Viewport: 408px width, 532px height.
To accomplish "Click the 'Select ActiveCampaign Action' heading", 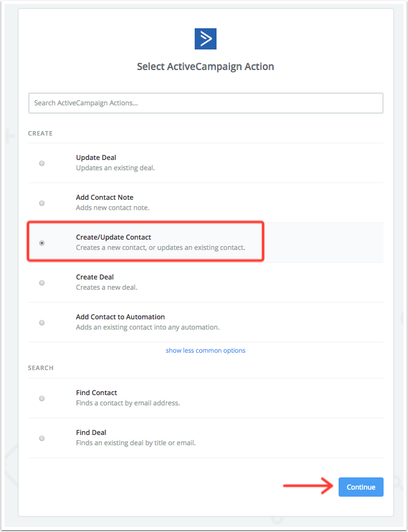I will pyautogui.click(x=206, y=67).
